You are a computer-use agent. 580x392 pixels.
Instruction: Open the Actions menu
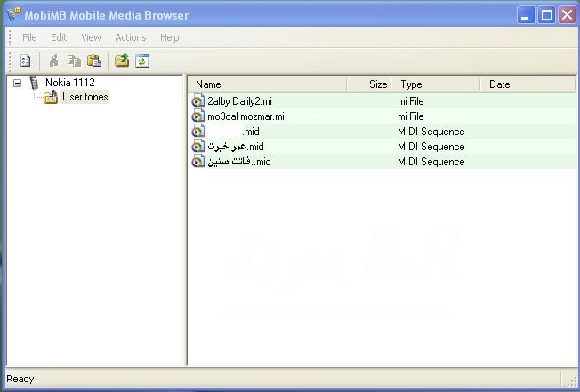pyautogui.click(x=131, y=37)
